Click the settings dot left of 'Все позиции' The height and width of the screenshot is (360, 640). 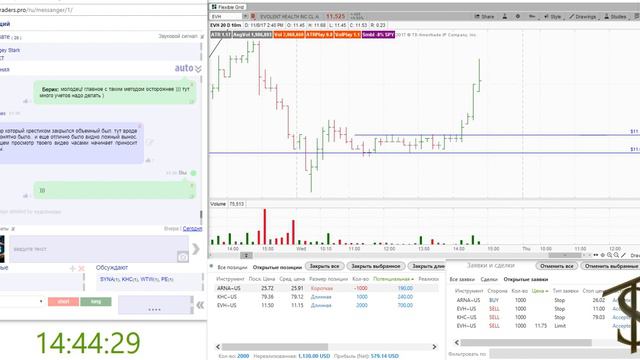(x=211, y=266)
